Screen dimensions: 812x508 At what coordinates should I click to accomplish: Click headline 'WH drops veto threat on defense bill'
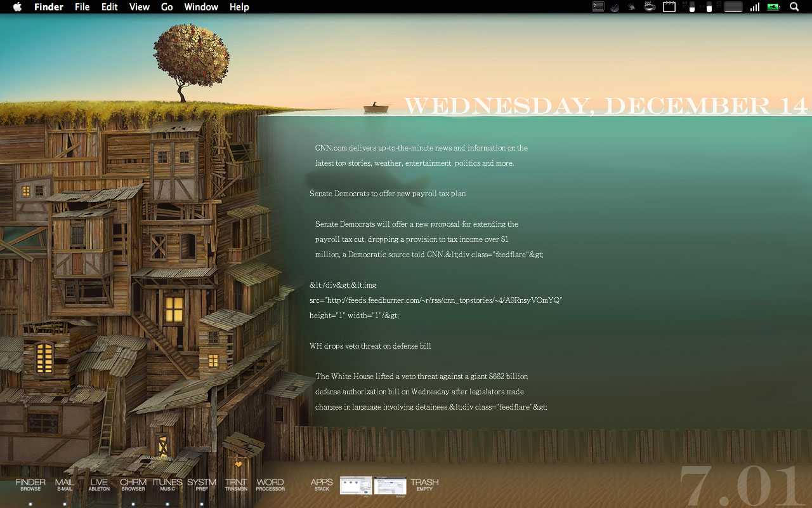[x=370, y=346]
